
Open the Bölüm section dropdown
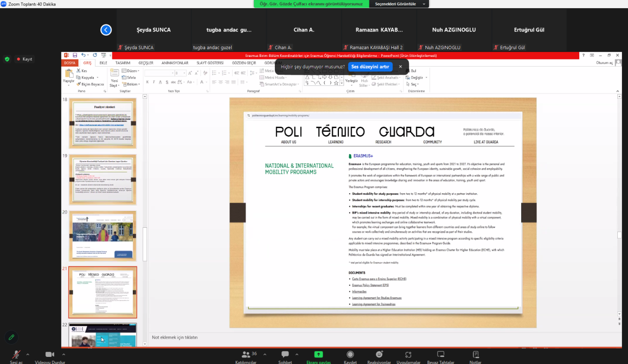pos(131,84)
